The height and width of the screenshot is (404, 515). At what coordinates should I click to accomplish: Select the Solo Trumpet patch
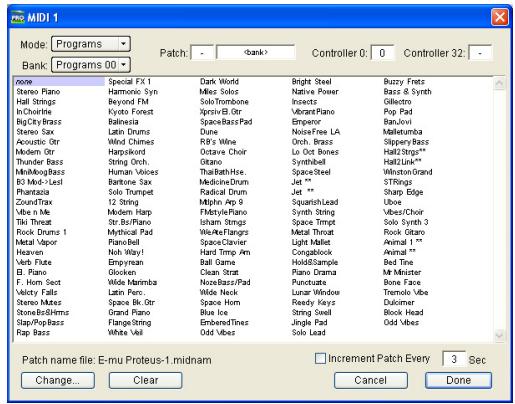(x=130, y=192)
